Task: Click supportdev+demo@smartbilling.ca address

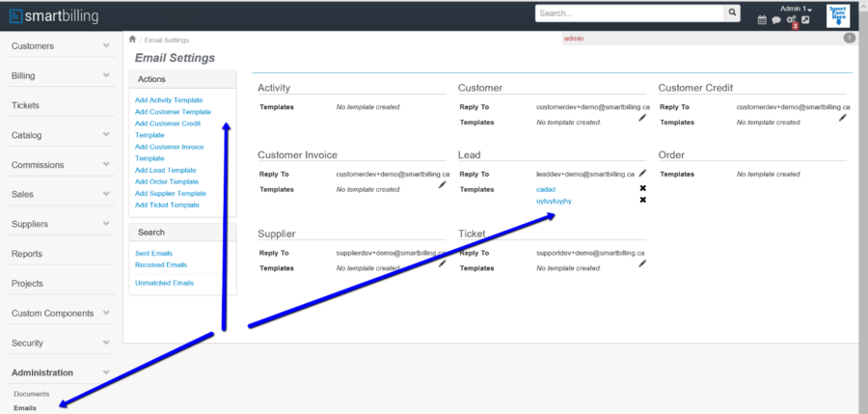Action: 590,253
